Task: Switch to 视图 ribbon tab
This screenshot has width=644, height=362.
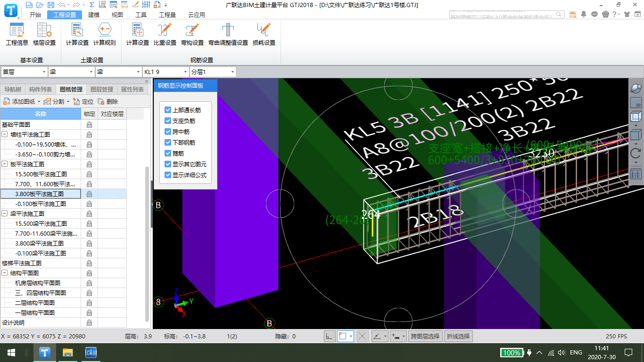Action: pyautogui.click(x=117, y=15)
